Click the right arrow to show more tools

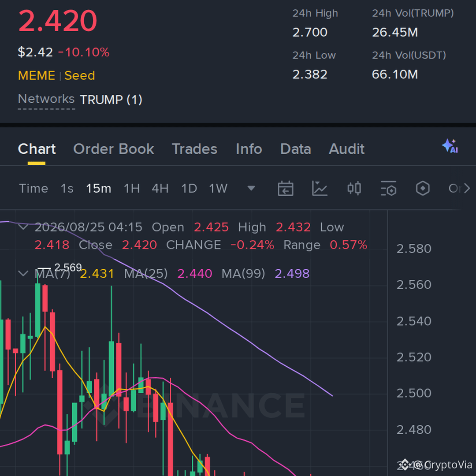(x=467, y=189)
